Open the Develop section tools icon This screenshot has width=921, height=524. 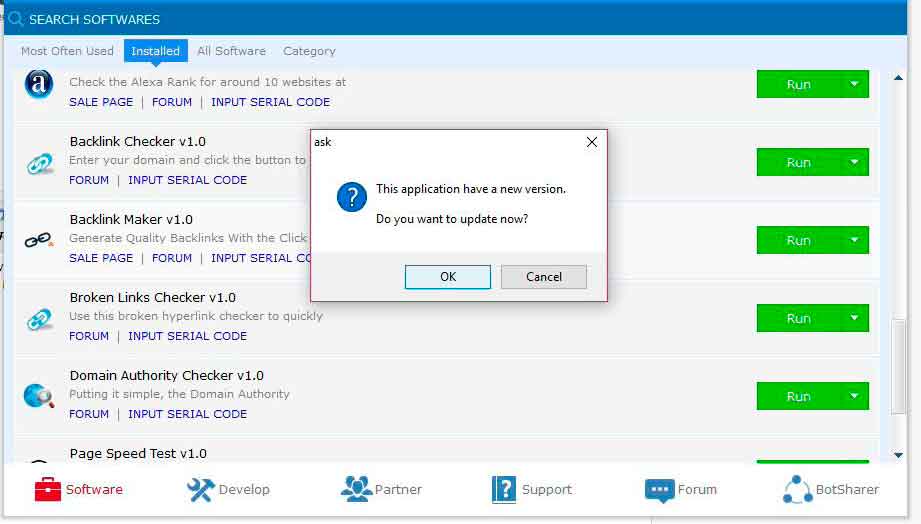(201, 489)
